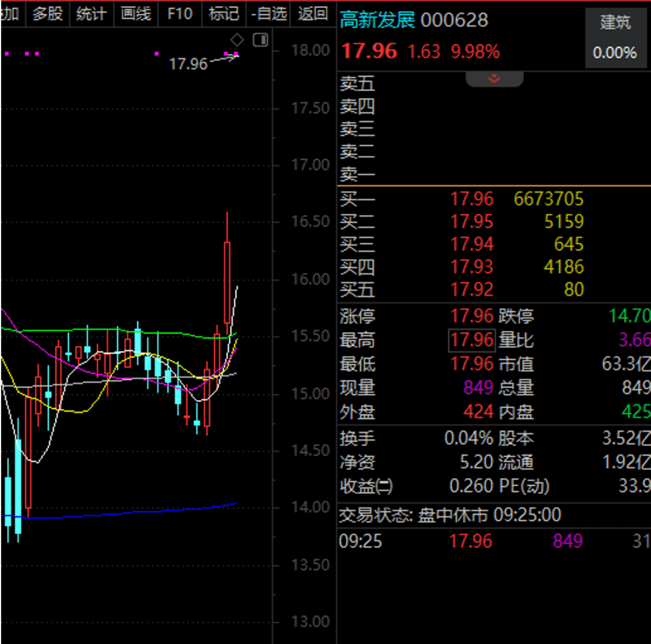The height and width of the screenshot is (644, 651).
Task: Click the 17.96 price label on chart
Action: [x=188, y=64]
